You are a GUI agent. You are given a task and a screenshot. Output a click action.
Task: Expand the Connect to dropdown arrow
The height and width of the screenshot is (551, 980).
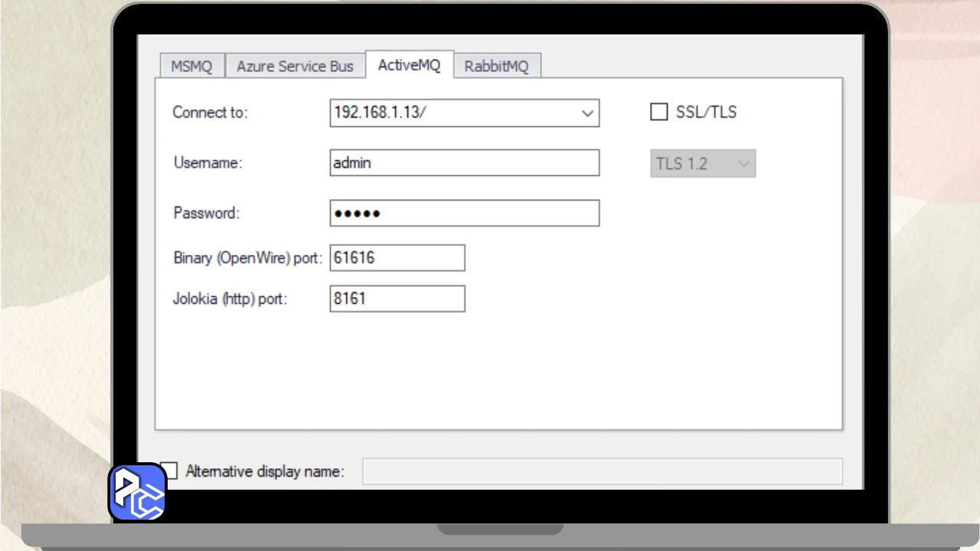(587, 113)
